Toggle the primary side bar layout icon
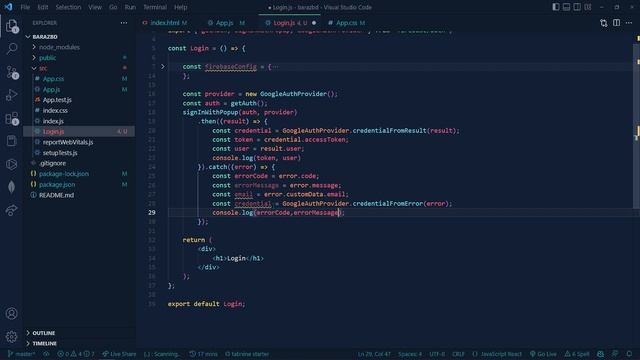This screenshot has width=640, height=360. [556, 7]
